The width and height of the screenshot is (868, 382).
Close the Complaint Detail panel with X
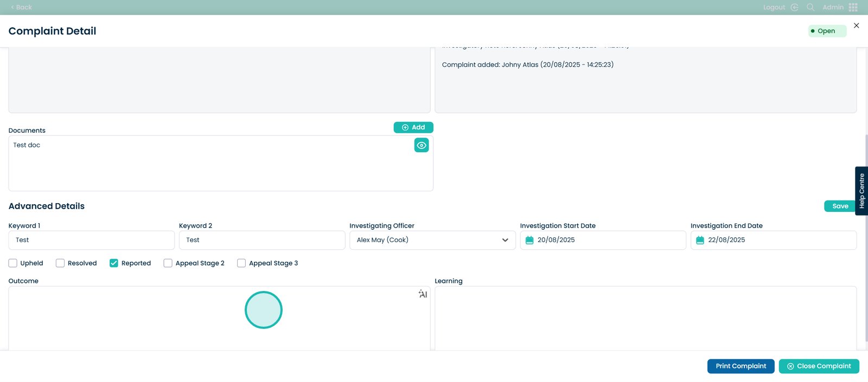tap(856, 25)
